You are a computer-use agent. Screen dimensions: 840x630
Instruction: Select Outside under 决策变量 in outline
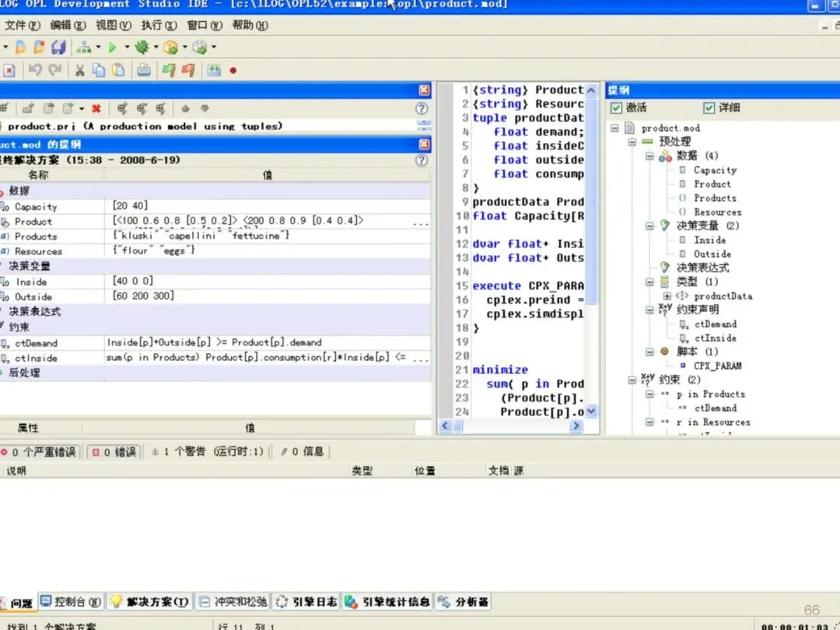tap(712, 254)
